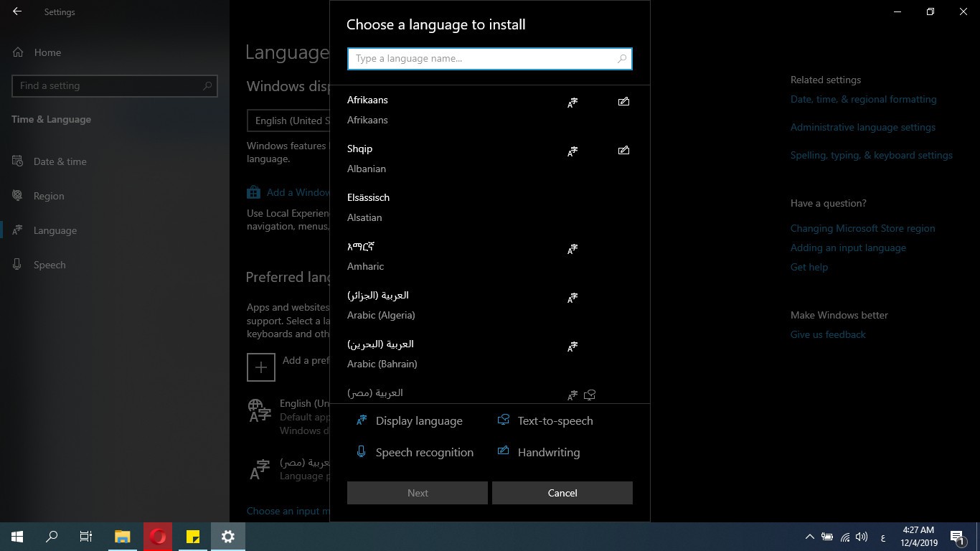980x551 pixels.
Task: Click the Speech microphone sidebar icon
Action: tap(18, 265)
